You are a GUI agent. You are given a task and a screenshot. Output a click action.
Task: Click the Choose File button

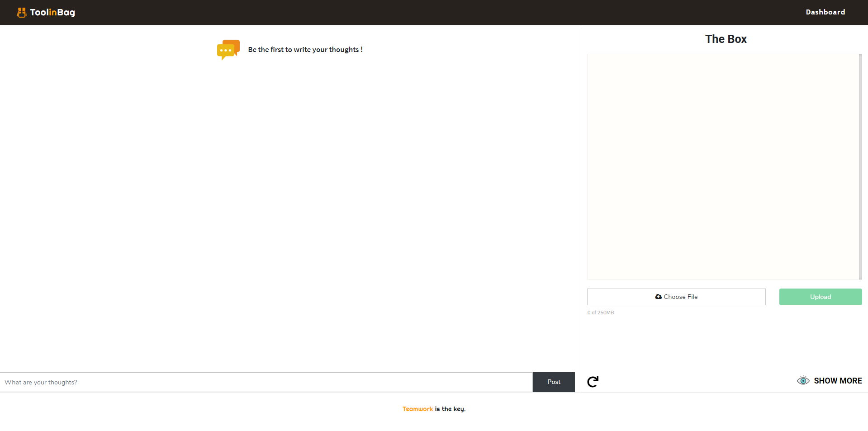coord(676,297)
